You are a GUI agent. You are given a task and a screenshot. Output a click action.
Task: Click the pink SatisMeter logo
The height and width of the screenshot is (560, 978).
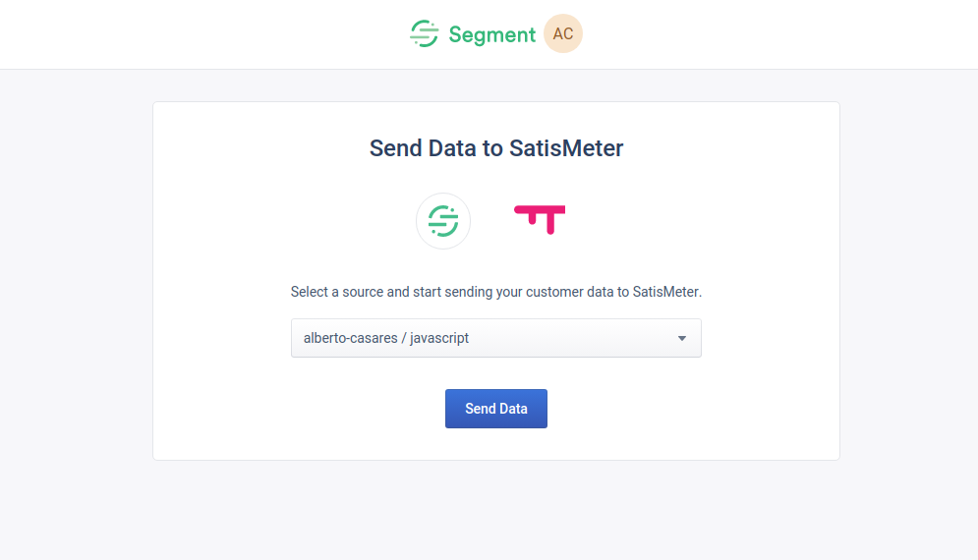click(540, 219)
